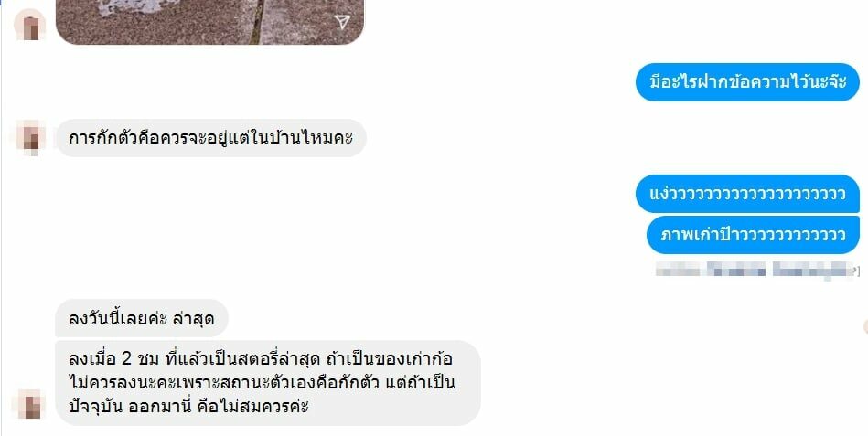Click the partially visible seen-indicator avatar at right edge
Screen dimensions: 868x436
click(865, 327)
